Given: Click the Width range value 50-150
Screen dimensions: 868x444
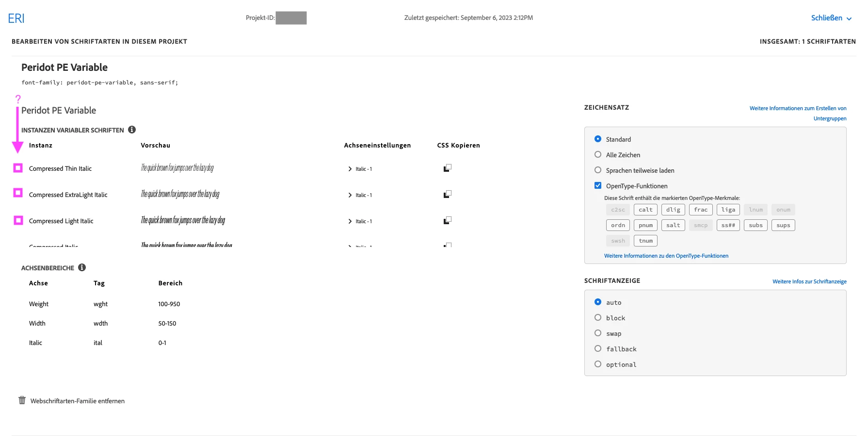Looking at the screenshot, I should (167, 323).
